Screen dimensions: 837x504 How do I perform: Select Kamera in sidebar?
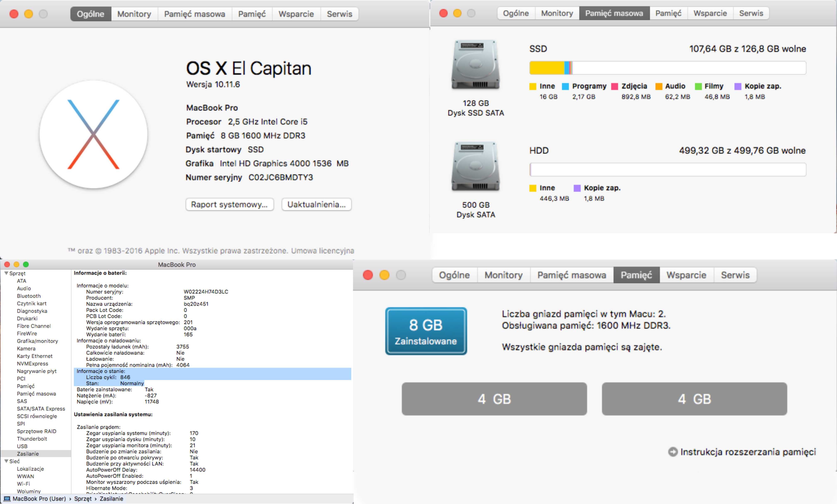[26, 349]
